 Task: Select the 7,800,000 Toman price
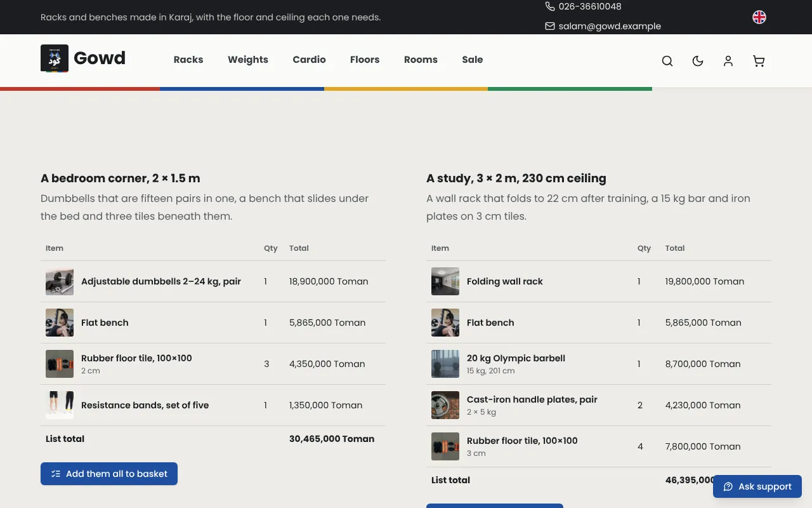pos(703,446)
